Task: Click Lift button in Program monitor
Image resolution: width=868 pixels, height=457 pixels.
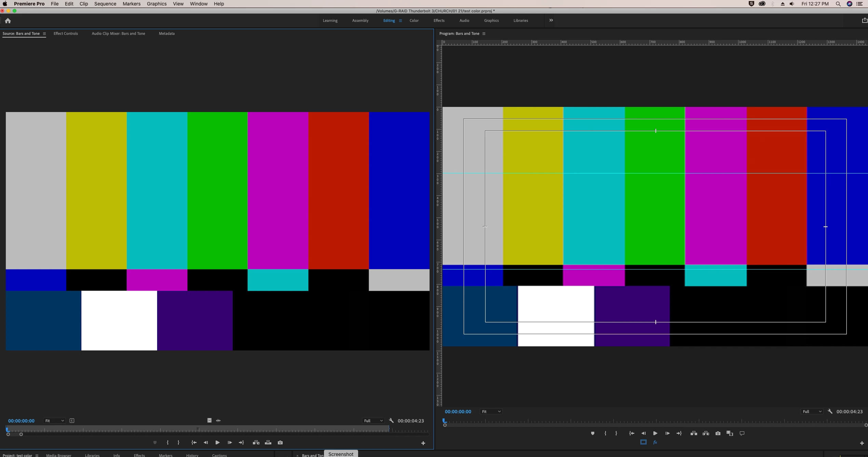Action: coord(694,433)
